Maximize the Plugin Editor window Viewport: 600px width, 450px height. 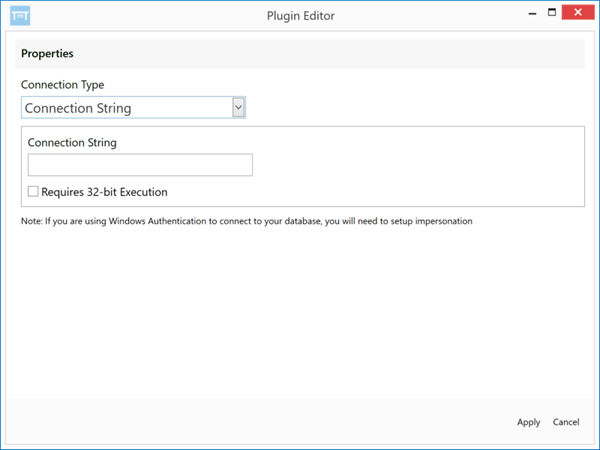pyautogui.click(x=552, y=13)
